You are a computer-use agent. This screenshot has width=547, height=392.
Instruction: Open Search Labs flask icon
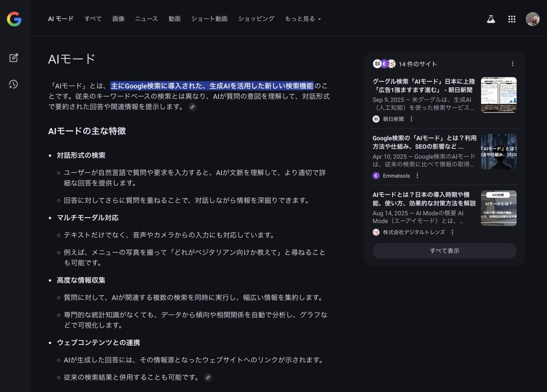[491, 19]
